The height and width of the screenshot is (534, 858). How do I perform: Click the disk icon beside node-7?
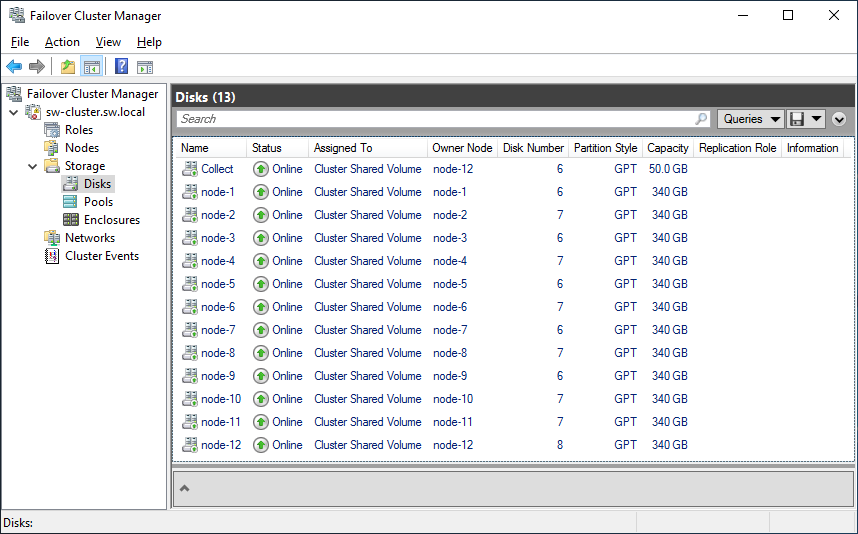click(190, 330)
